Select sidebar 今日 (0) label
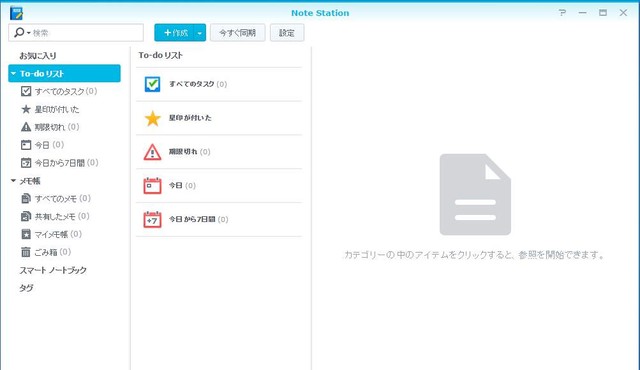This screenshot has height=370, width=640. point(49,145)
